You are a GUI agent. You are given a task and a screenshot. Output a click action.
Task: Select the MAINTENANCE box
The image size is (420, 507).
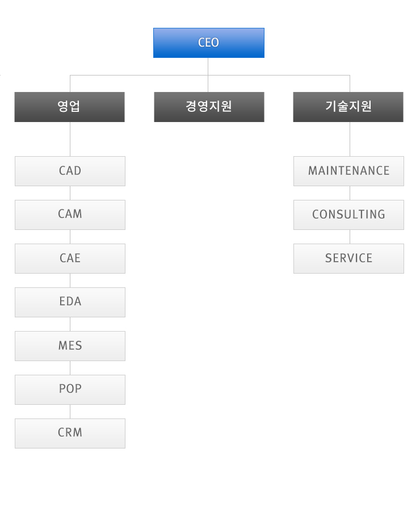coord(348,171)
